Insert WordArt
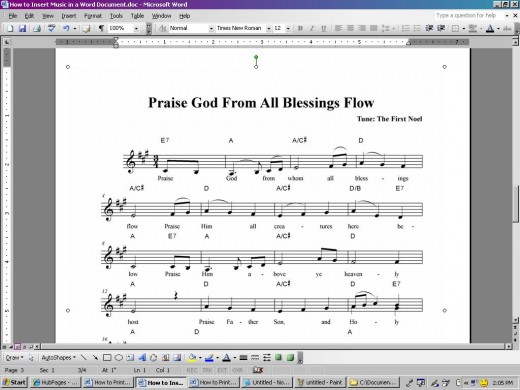Image resolution: width=520 pixels, height=390 pixels. pyautogui.click(x=142, y=358)
